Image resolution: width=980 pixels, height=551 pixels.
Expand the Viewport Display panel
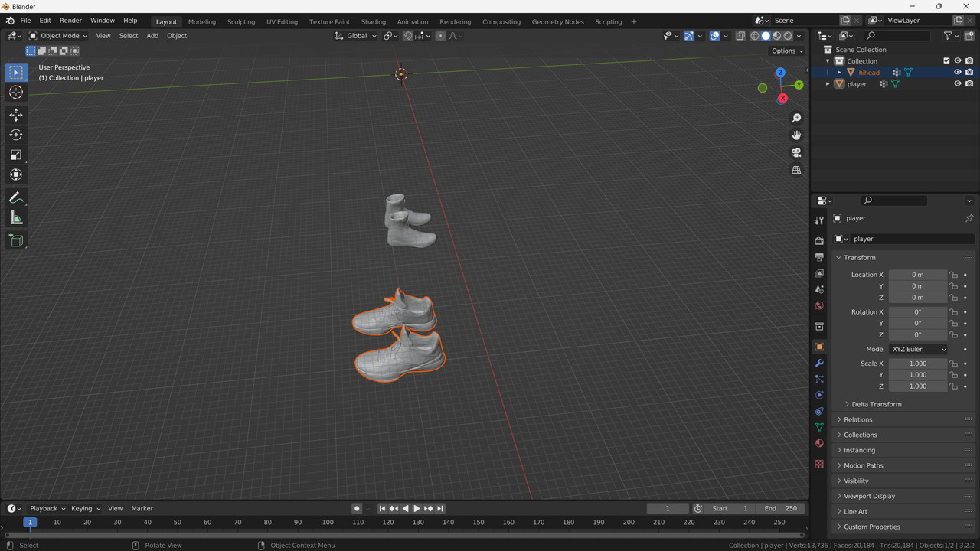[x=869, y=496]
